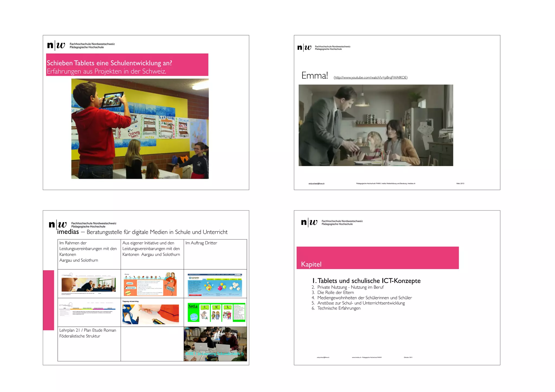Select the NetLa green screenshot thumbnail
This screenshot has height=392, width=555.
point(216,312)
